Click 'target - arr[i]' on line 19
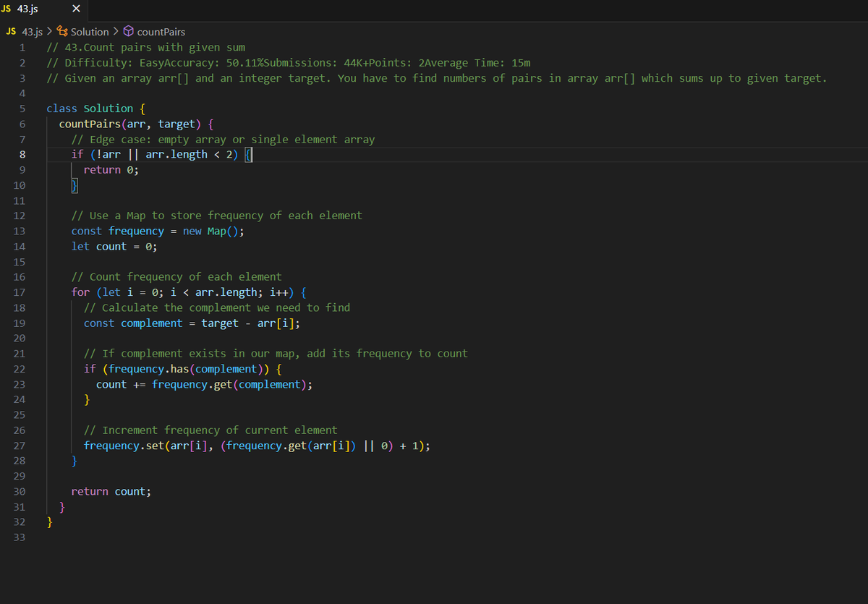868x604 pixels. coord(247,323)
